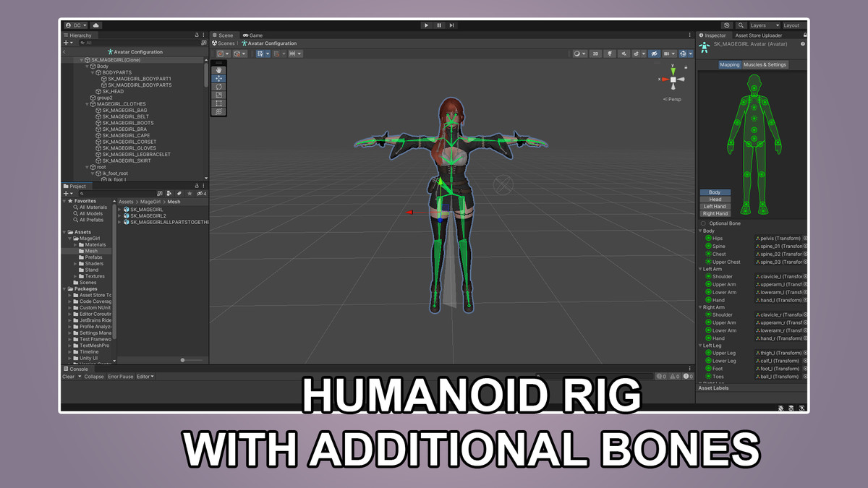Open the Hierarchy add (+) dropdown
The image size is (868, 488).
coord(69,43)
